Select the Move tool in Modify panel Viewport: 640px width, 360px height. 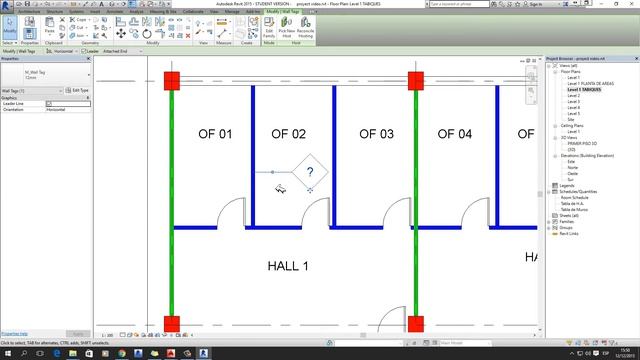click(121, 33)
